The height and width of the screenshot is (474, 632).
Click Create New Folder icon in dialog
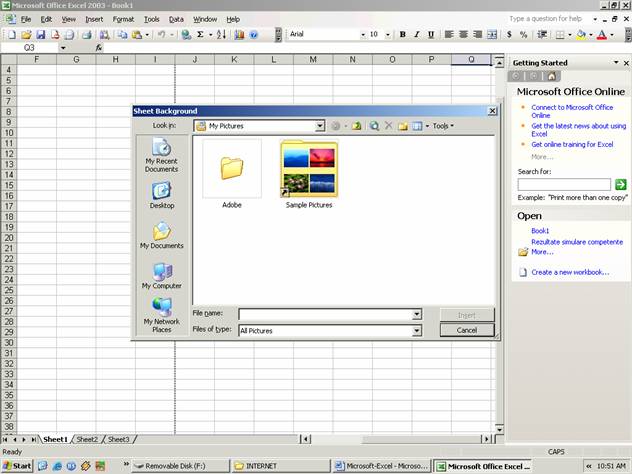coord(403,126)
